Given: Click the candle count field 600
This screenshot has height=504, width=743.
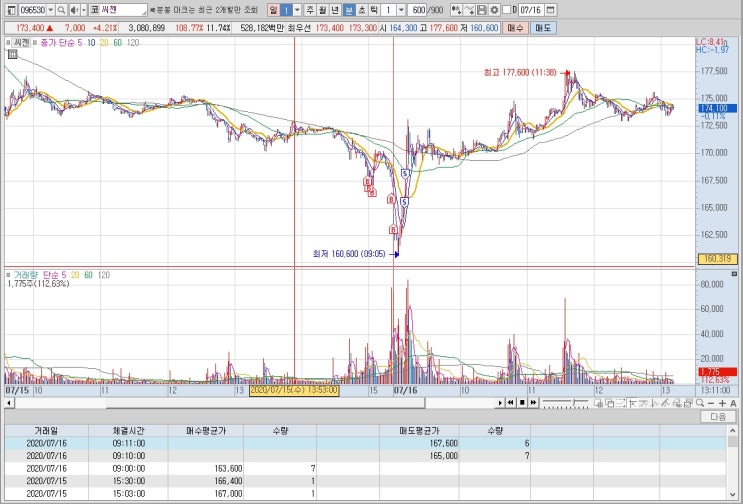Looking at the screenshot, I should 417,10.
